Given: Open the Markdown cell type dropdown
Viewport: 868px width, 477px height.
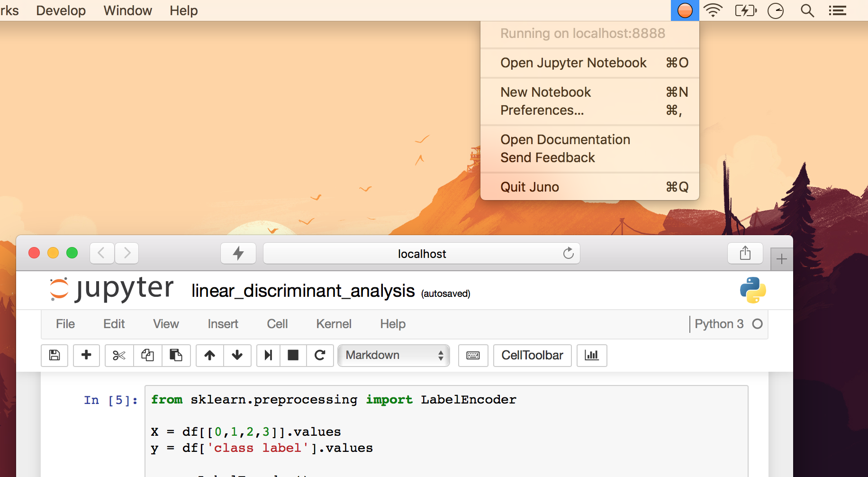Looking at the screenshot, I should tap(394, 355).
